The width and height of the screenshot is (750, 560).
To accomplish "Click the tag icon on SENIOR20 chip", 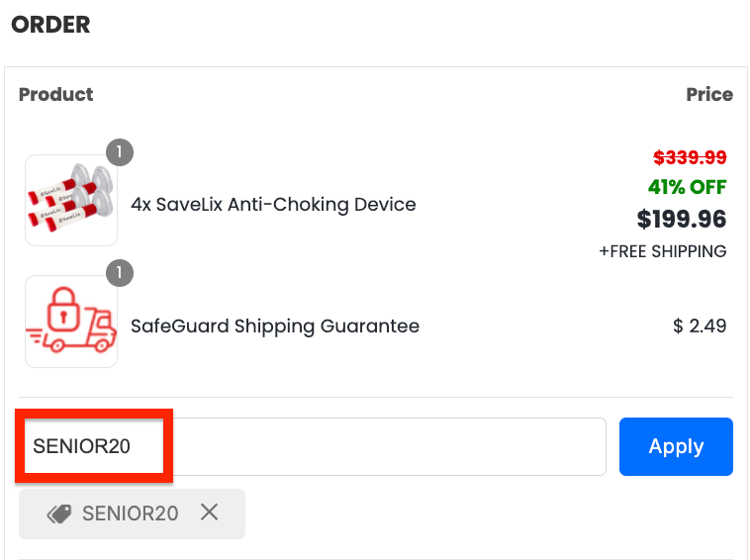I will click(59, 513).
